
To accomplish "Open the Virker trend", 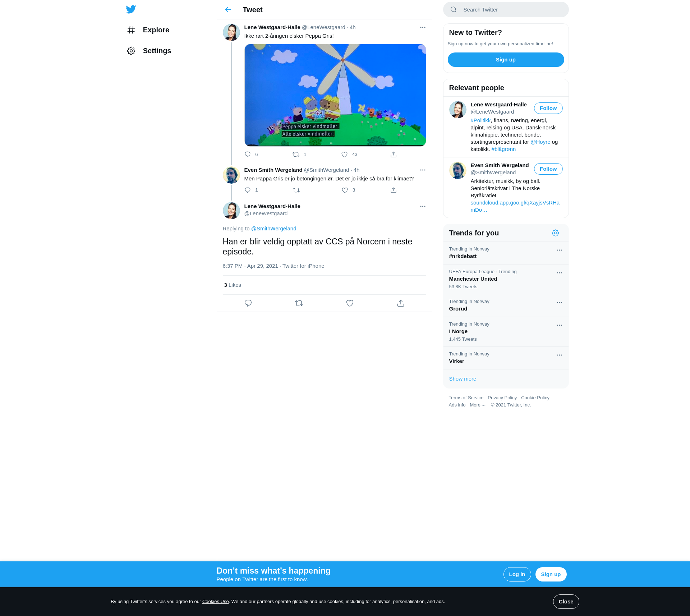I will click(x=506, y=358).
